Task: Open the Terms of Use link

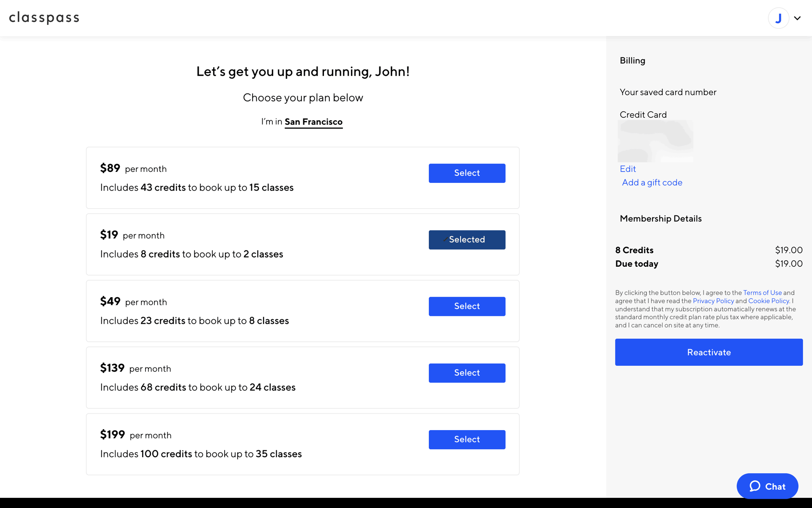Action: (763, 293)
